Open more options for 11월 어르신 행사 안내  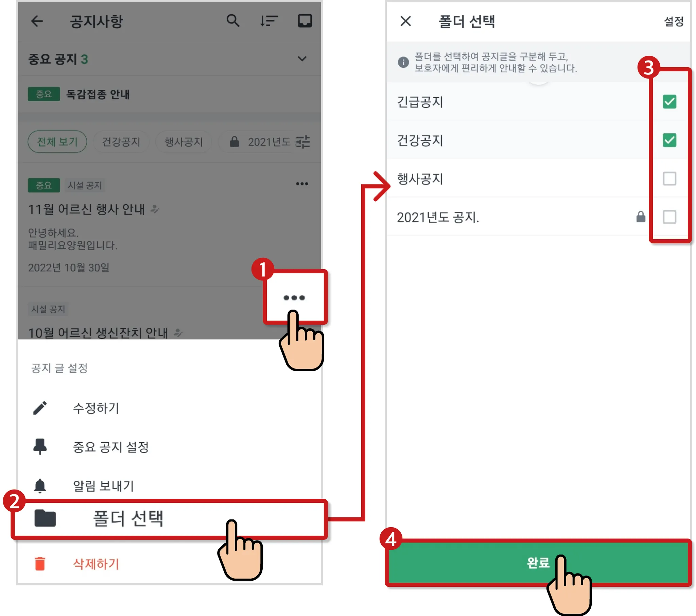click(x=302, y=184)
